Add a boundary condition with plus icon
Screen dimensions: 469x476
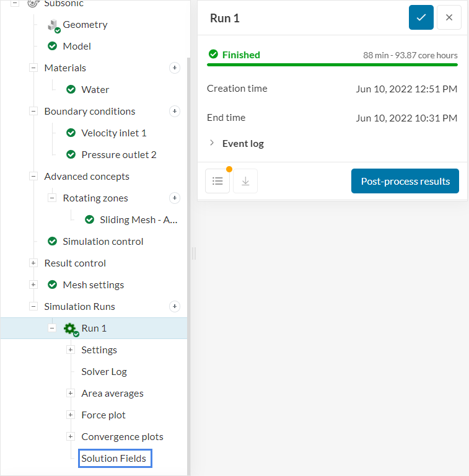[175, 111]
